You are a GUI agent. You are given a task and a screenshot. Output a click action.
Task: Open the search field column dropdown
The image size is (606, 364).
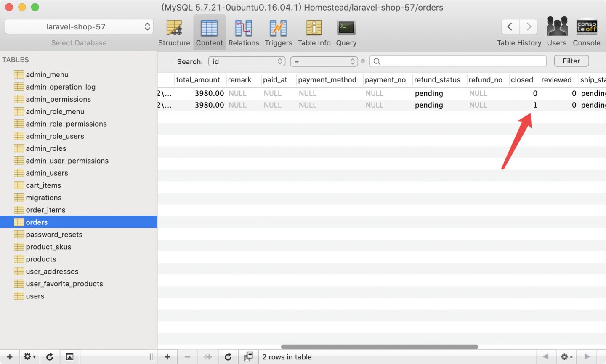pyautogui.click(x=247, y=61)
